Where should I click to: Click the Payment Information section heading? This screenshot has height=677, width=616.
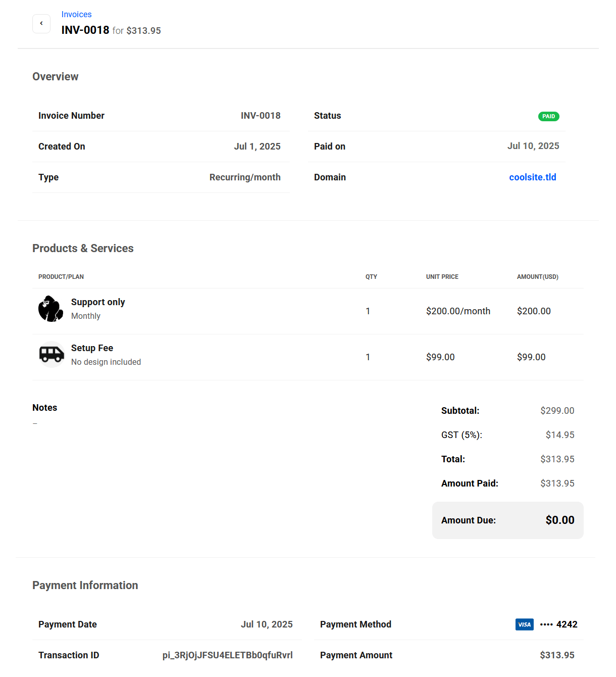click(85, 585)
